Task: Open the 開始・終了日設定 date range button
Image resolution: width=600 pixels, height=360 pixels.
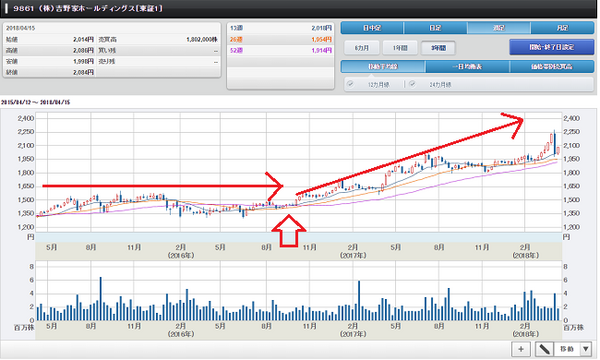Action: tap(551, 47)
